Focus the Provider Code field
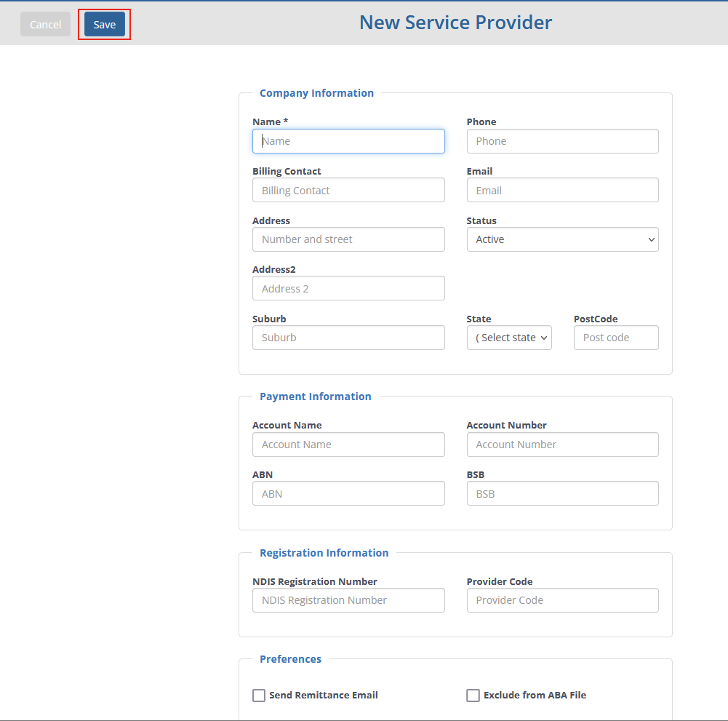The width and height of the screenshot is (728, 721). (562, 600)
